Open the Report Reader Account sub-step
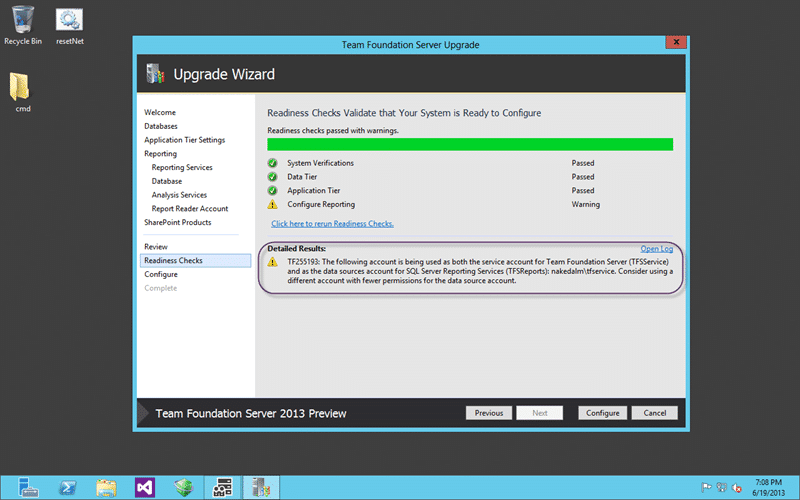The width and height of the screenshot is (800, 500). (x=190, y=209)
